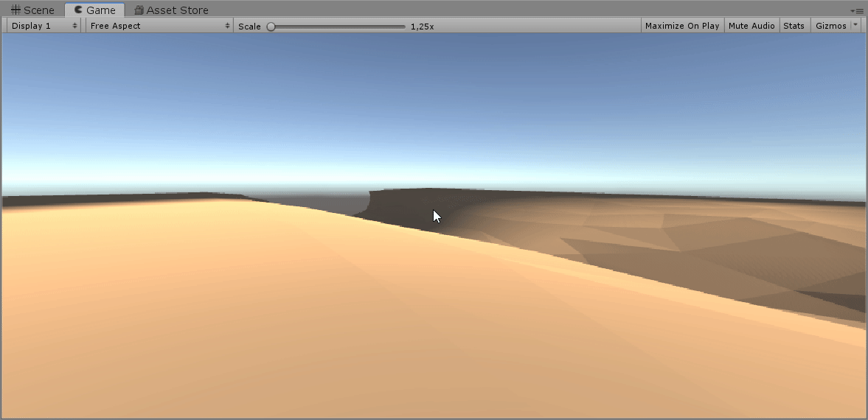Click the rendered game viewport terrain
Image resolution: width=868 pixels, height=420 pixels.
click(434, 225)
